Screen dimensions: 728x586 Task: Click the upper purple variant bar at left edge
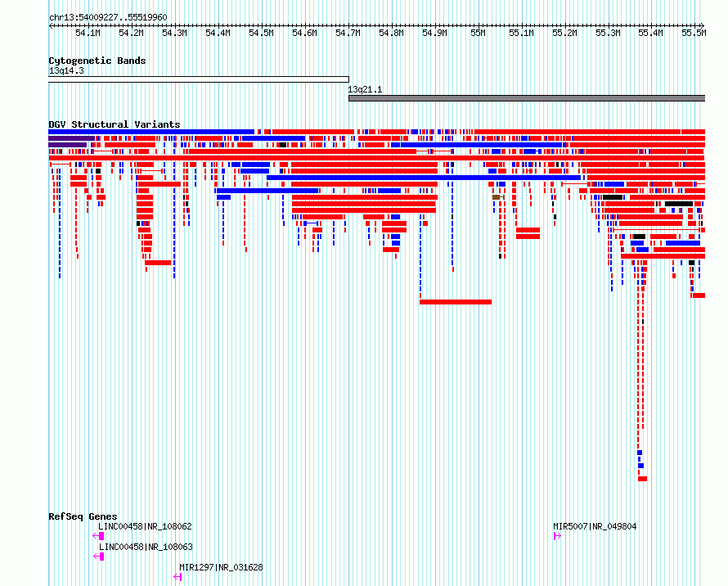71,138
